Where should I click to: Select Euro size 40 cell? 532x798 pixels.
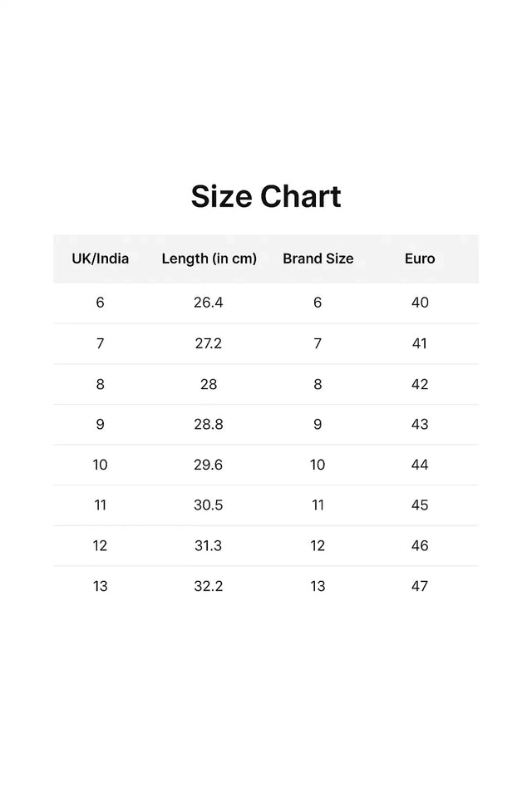(420, 303)
